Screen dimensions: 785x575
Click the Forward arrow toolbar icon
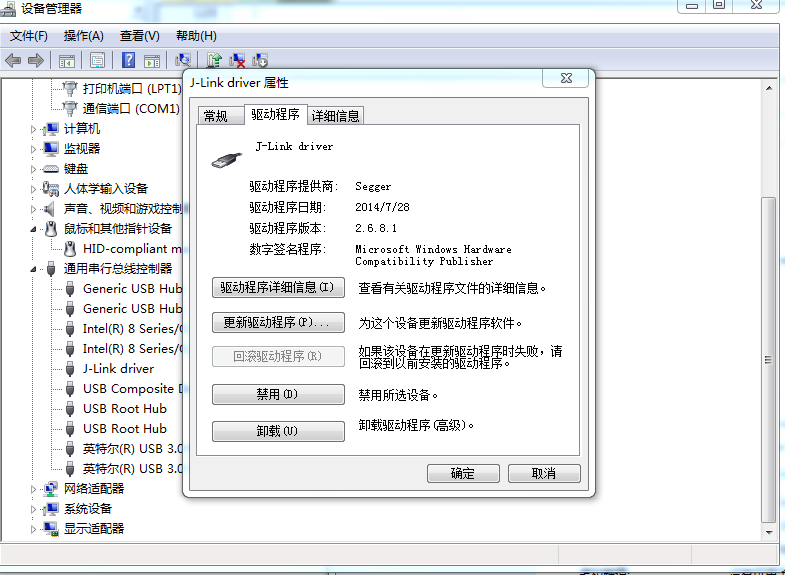point(36,61)
